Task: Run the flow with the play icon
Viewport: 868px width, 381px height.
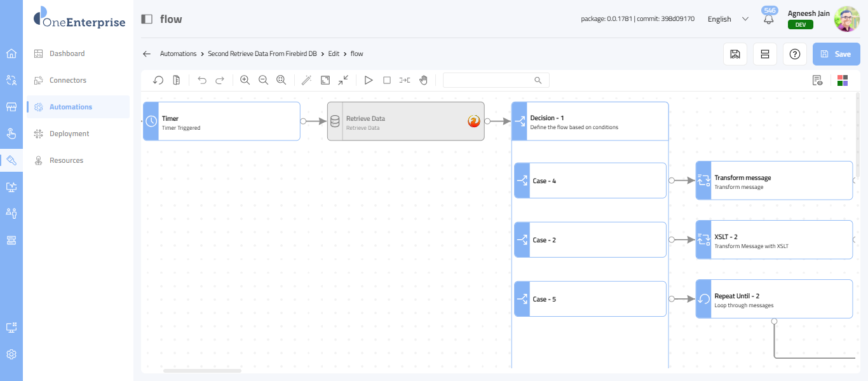Action: pos(368,80)
